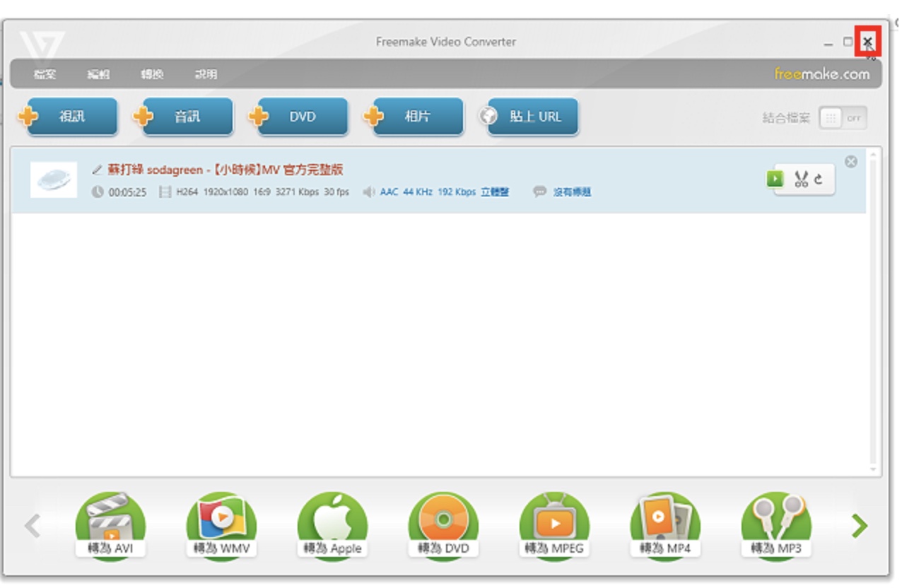Viewport: 902px width, 588px height.
Task: Click the speaker audio icon in the video row
Action: coord(368,192)
